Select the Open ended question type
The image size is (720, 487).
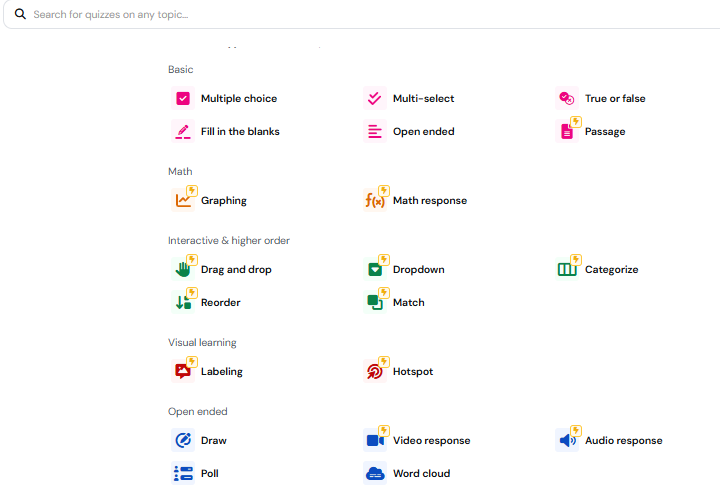pos(423,132)
